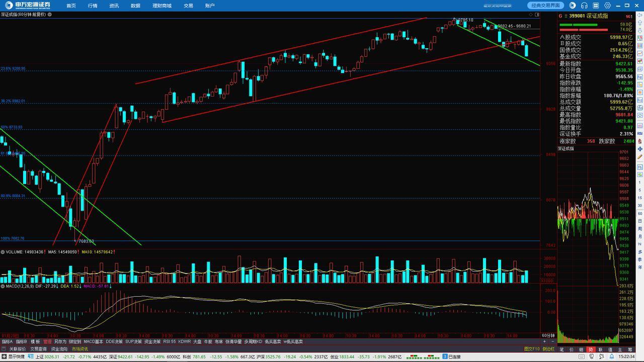644x362 pixels.
Task: Select the 联 tab below intraday chart
Action: pos(601,349)
